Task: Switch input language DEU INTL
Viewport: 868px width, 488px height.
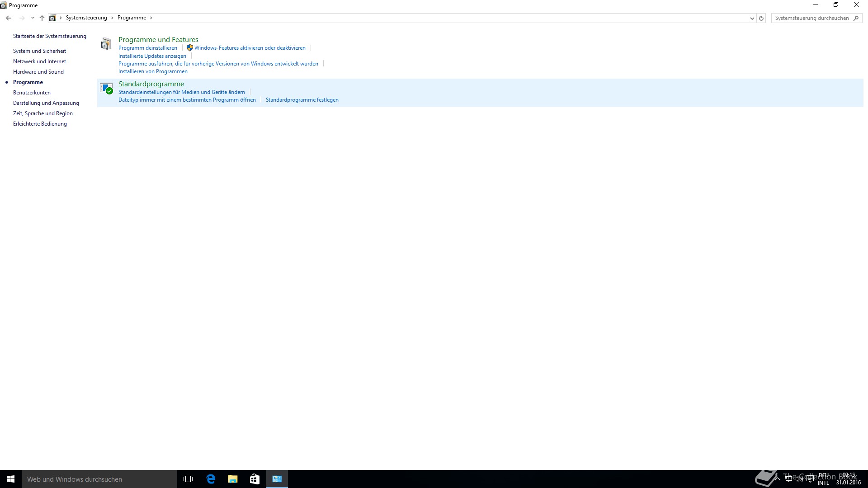Action: tap(823, 479)
